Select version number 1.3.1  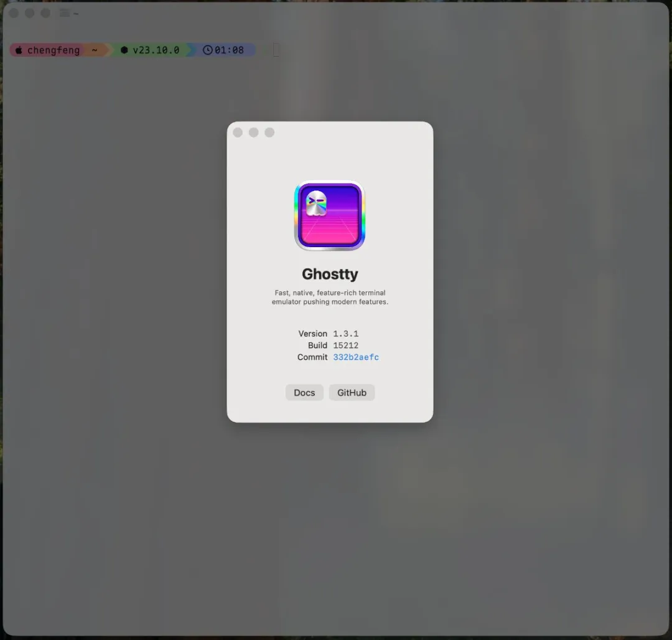pyautogui.click(x=346, y=334)
